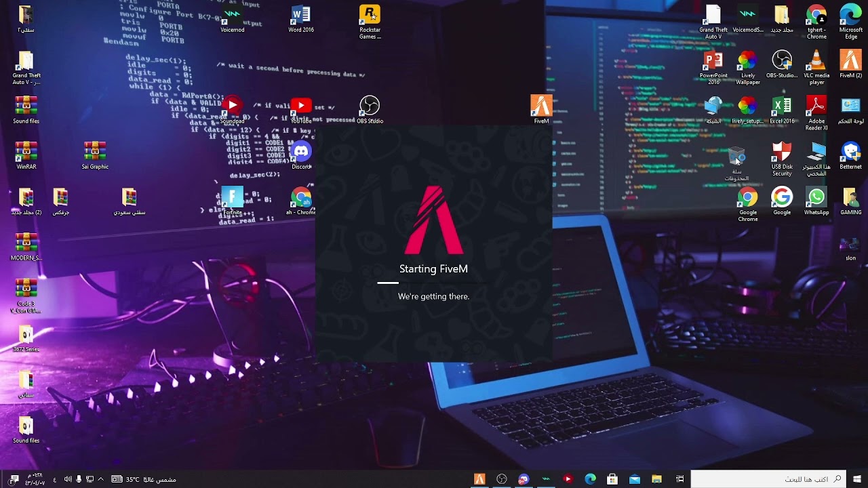Open the Mail app from the taskbar
The height and width of the screenshot is (488, 868).
[x=635, y=479]
